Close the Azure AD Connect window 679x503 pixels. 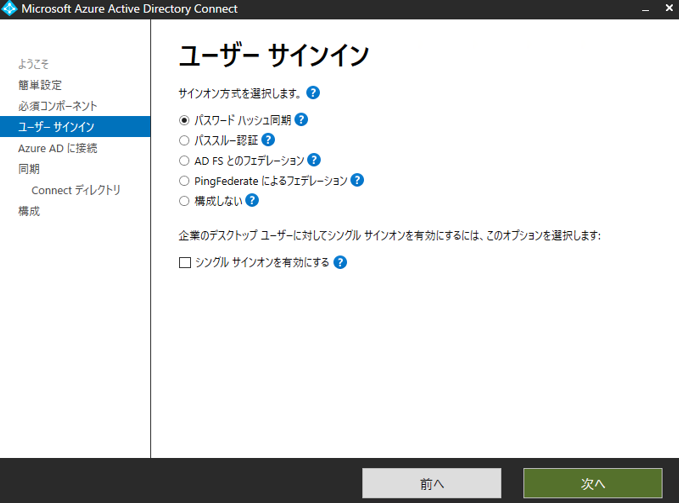pyautogui.click(x=669, y=8)
